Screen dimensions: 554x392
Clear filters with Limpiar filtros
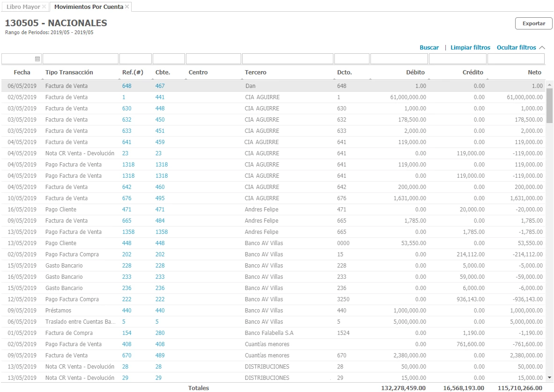coord(470,48)
